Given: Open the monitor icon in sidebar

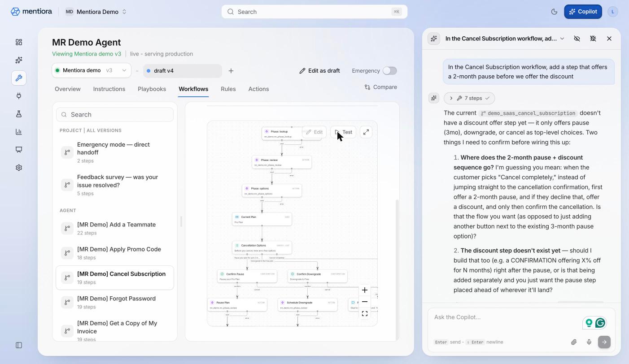Looking at the screenshot, I should (x=19, y=150).
